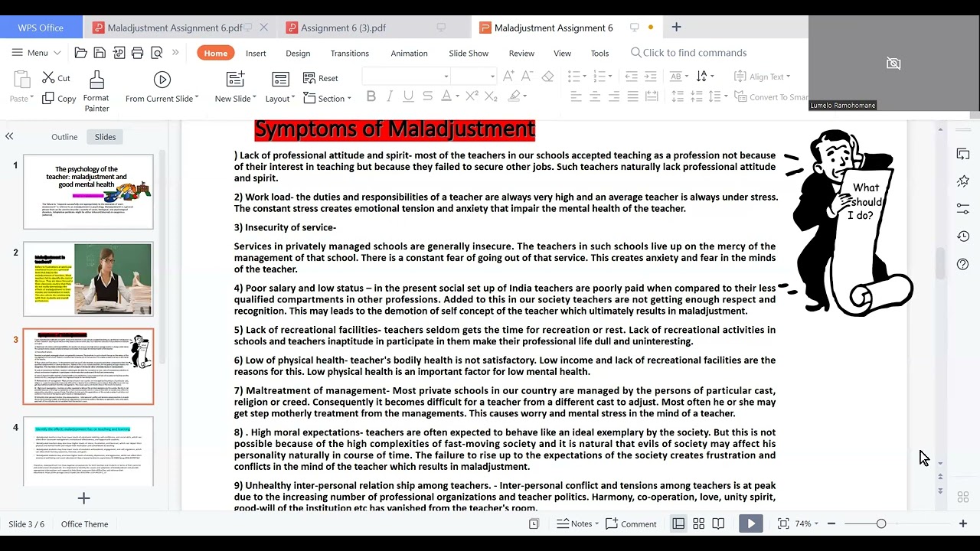
Task: Open the bullets list dropdown
Action: point(586,77)
